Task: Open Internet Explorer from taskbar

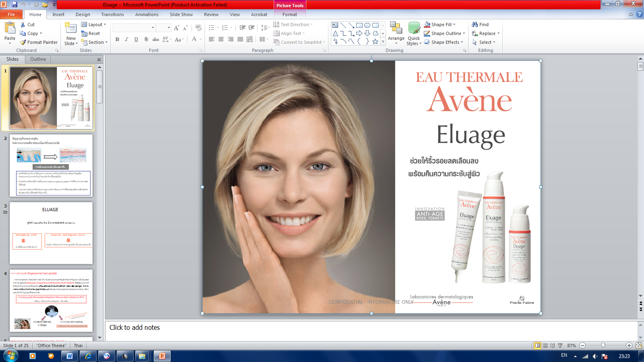Action: pyautogui.click(x=88, y=356)
